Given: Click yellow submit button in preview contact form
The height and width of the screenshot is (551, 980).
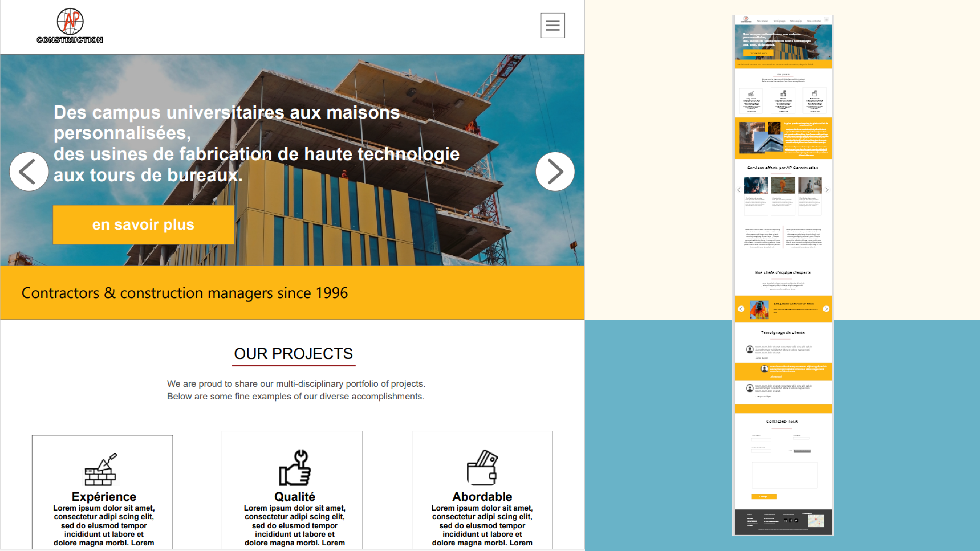Looking at the screenshot, I should (764, 497).
